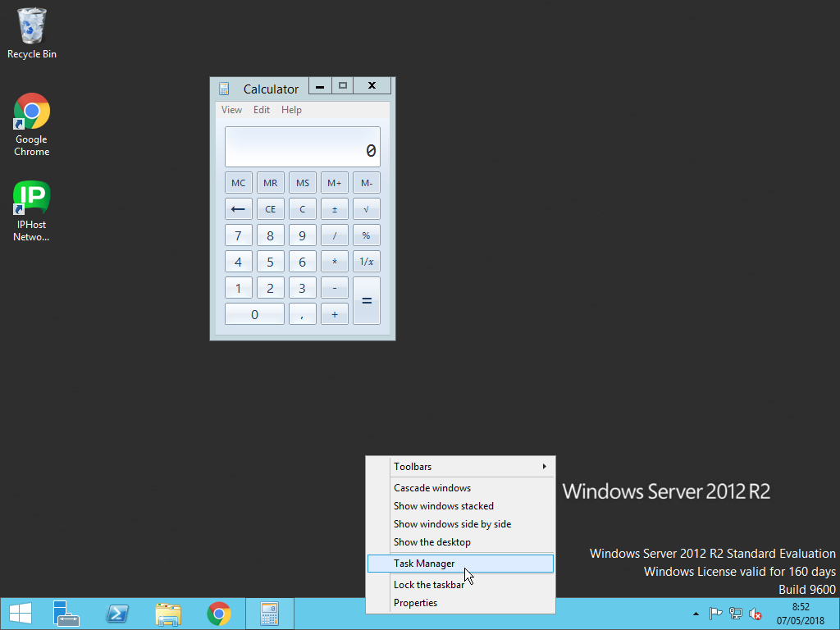This screenshot has width=840, height=630.
Task: Click the muted volume tray icon
Action: 756,614
